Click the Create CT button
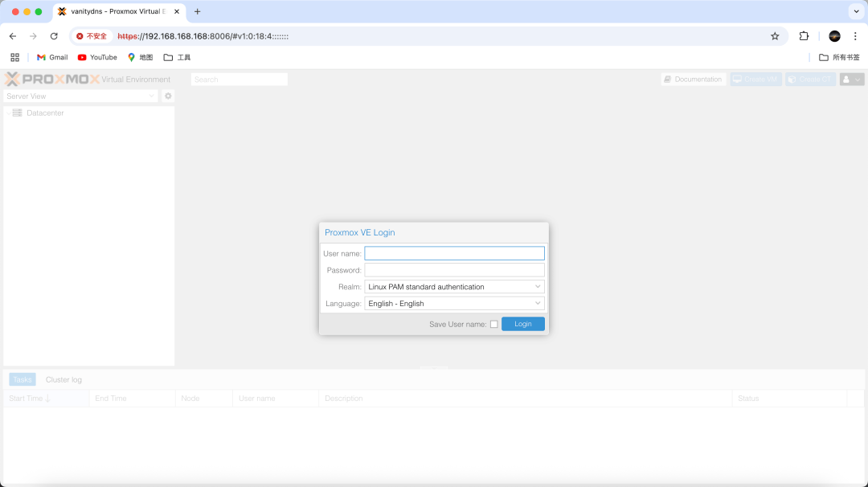This screenshot has height=487, width=868. pyautogui.click(x=810, y=79)
